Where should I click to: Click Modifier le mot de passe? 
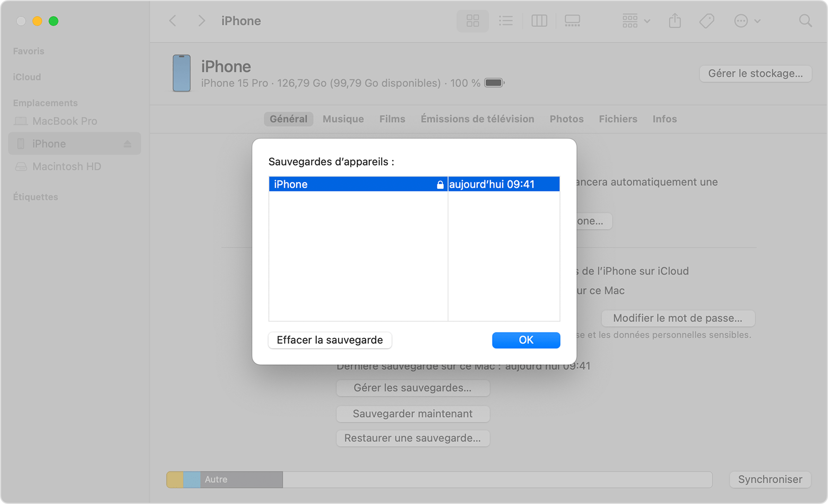678,318
